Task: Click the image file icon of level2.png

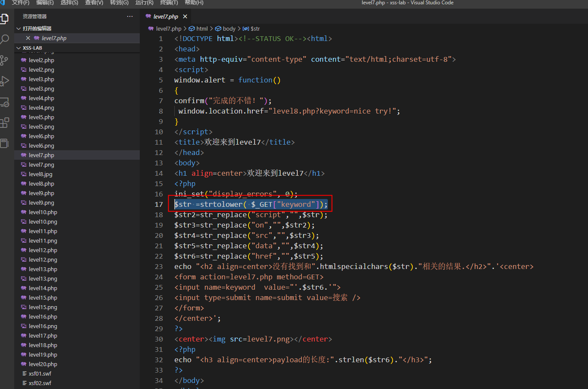Action: [24, 70]
